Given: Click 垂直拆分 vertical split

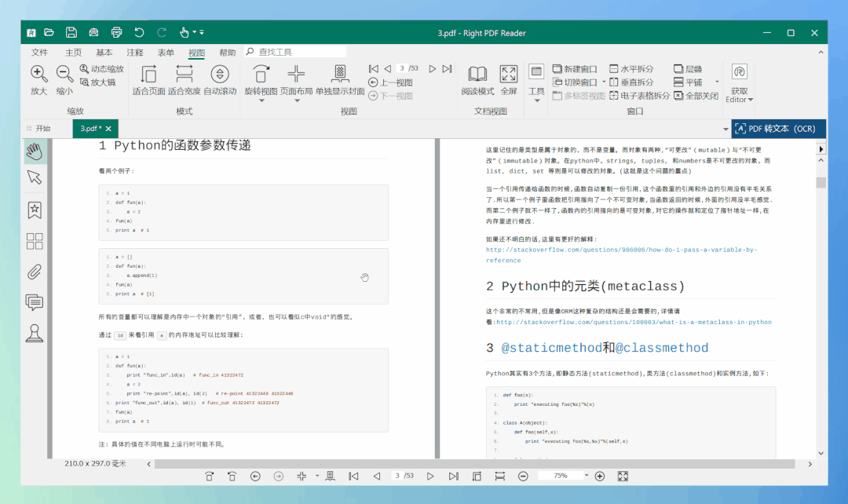Looking at the screenshot, I should 631,82.
